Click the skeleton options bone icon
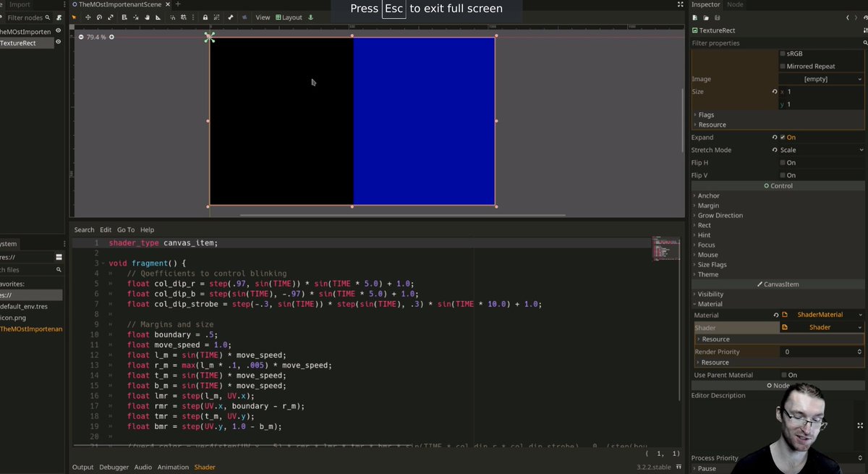The width and height of the screenshot is (868, 474). point(231,17)
